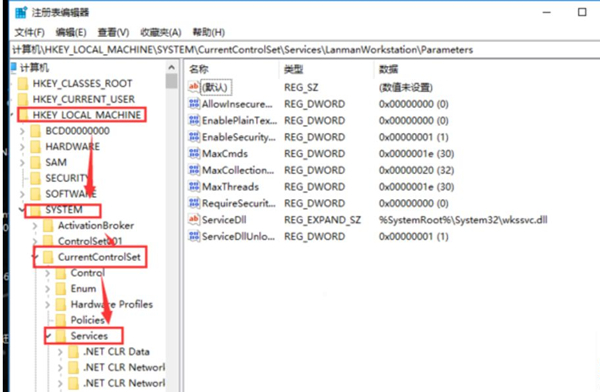This screenshot has width=600, height=392.
Task: Expand the Control key
Action: [47, 273]
